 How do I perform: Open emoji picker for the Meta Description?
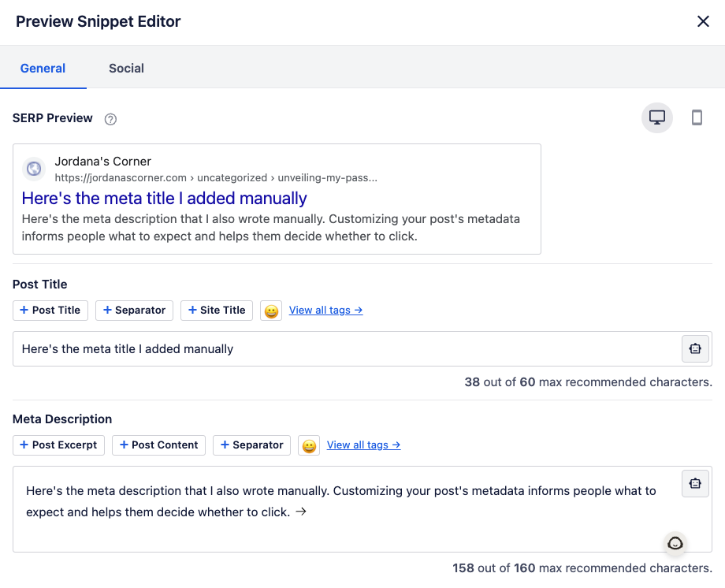click(309, 445)
